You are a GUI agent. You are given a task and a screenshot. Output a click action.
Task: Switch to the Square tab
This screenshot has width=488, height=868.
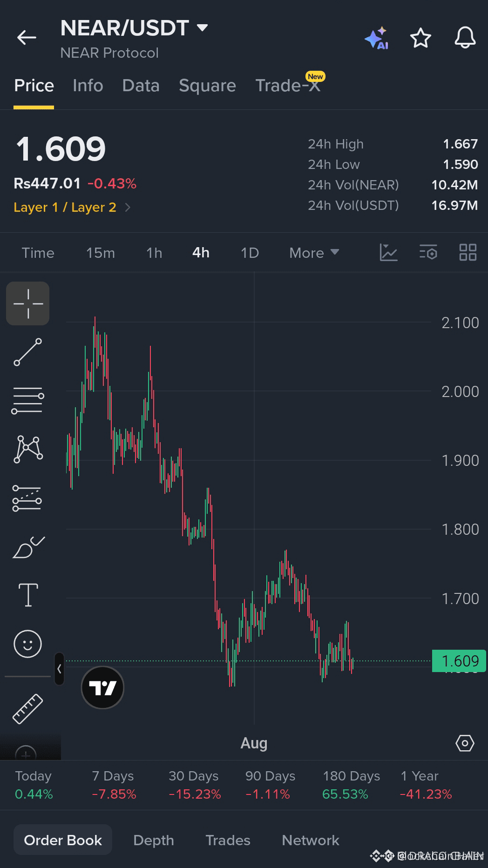[x=207, y=86]
